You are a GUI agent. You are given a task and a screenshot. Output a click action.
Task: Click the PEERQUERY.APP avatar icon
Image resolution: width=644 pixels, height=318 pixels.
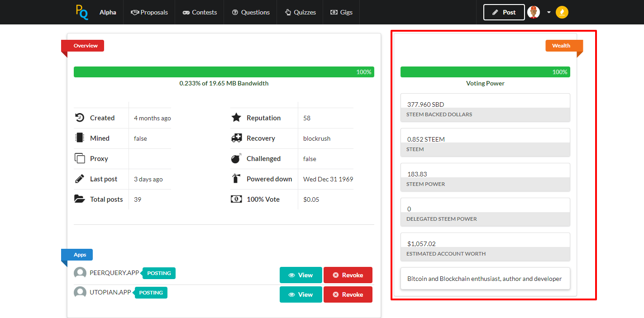80,273
